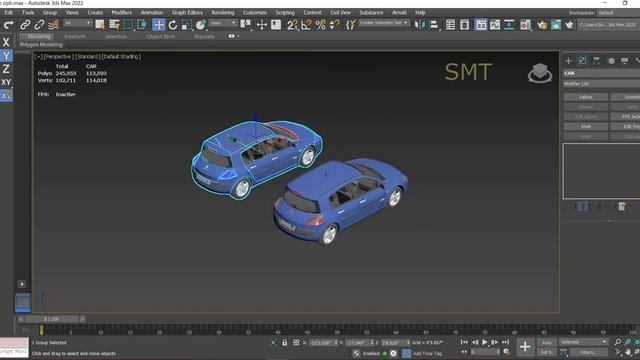Open the Rendering menu
This screenshot has width=640, height=360.
[222, 13]
